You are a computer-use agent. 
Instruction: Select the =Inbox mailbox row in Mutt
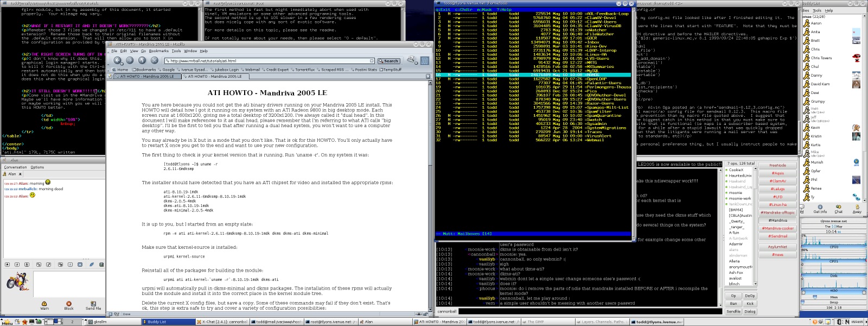pyautogui.click(x=534, y=42)
